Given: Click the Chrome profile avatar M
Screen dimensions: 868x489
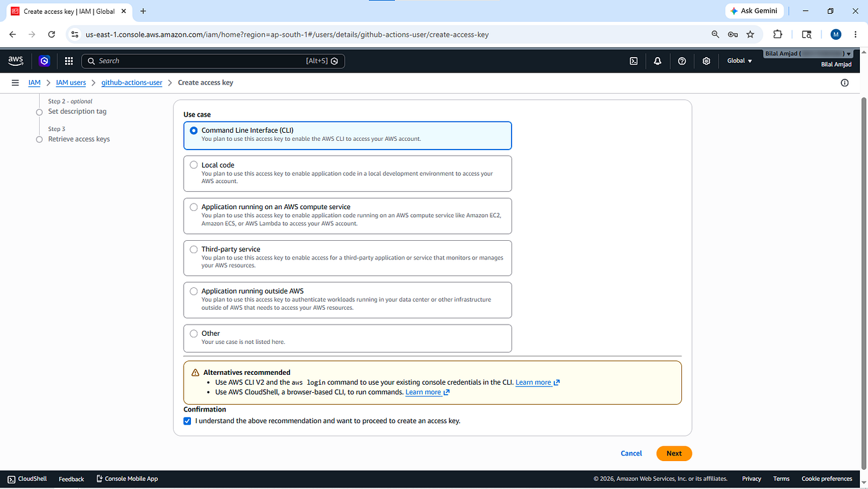Looking at the screenshot, I should click(x=836, y=35).
